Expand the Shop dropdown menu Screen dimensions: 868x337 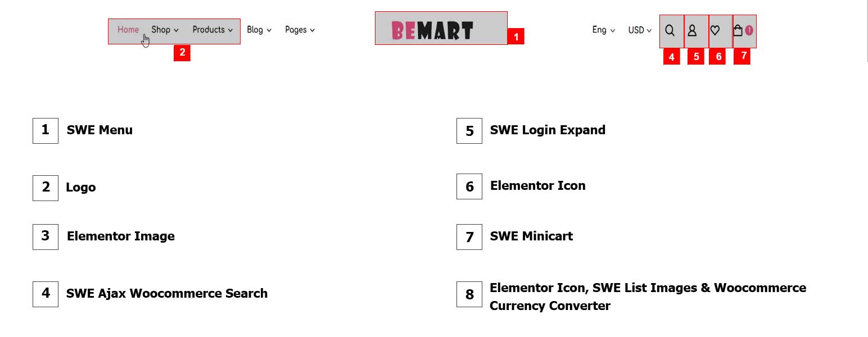165,30
